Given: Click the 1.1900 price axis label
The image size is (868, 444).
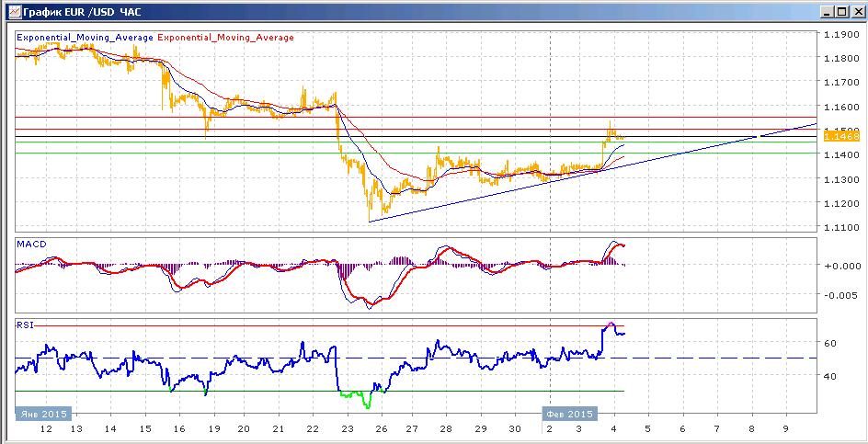Looking at the screenshot, I should point(841,34).
